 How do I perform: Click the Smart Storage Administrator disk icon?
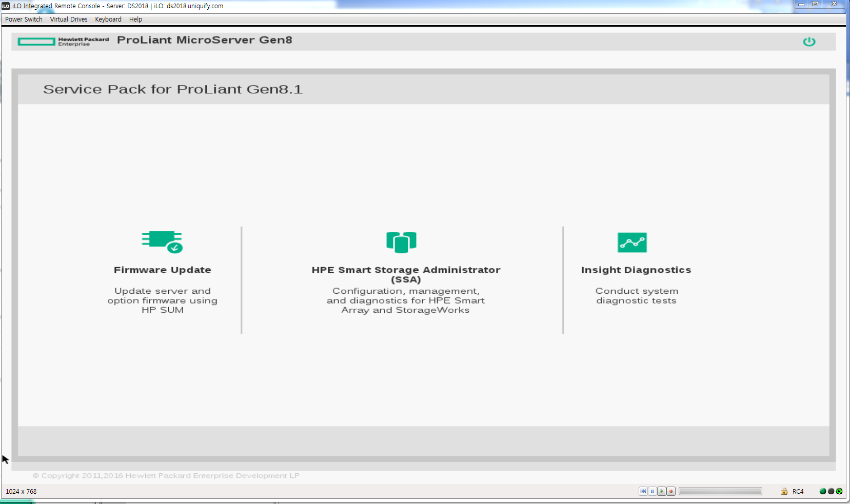(x=401, y=242)
